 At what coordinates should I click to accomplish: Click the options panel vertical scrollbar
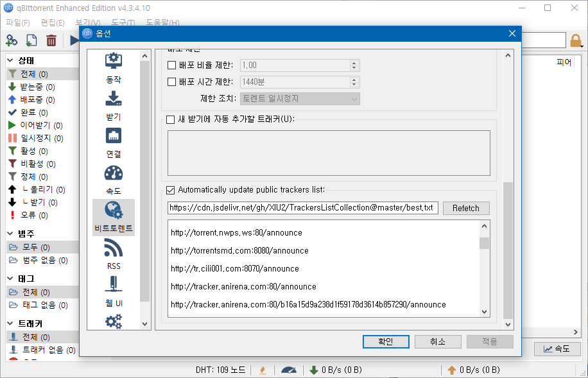pyautogui.click(x=508, y=250)
